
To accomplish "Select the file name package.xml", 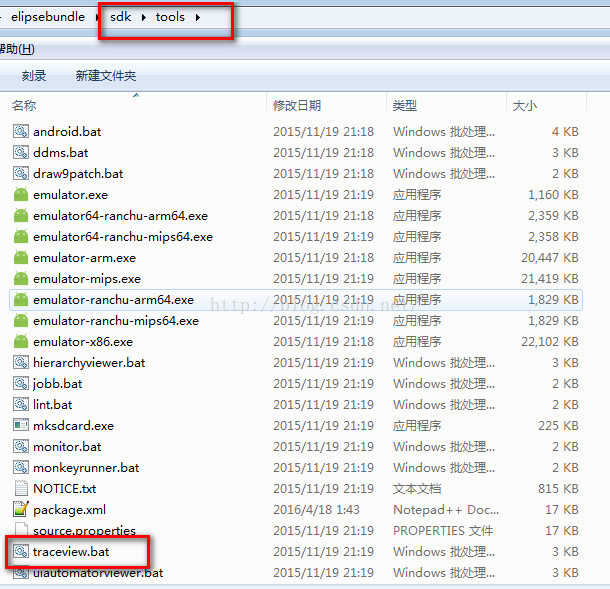I will [69, 510].
